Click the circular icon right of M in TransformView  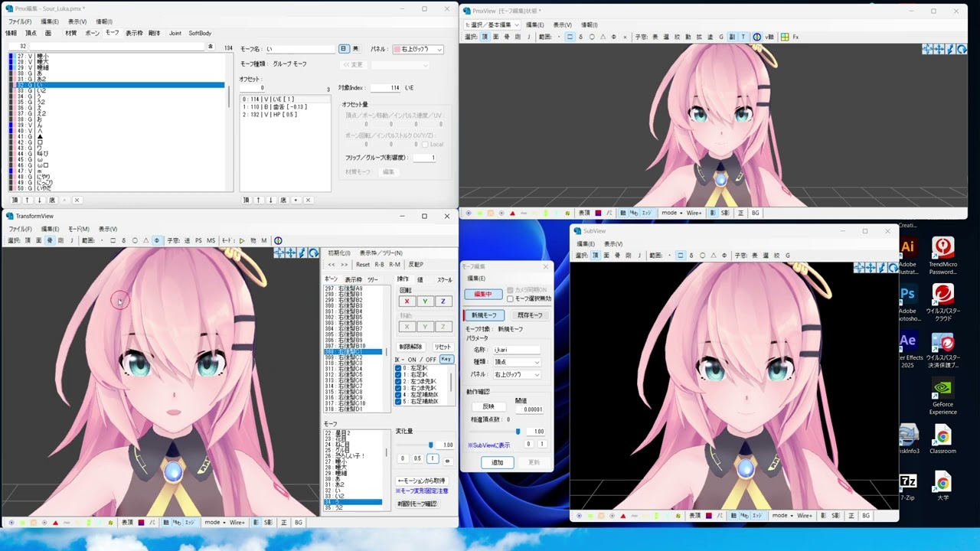click(278, 240)
